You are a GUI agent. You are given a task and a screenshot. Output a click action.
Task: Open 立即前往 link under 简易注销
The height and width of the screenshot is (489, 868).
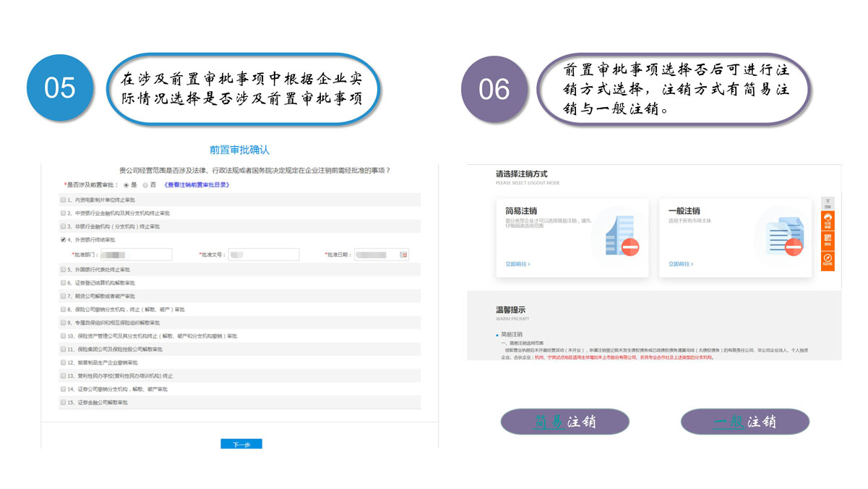coord(517,265)
